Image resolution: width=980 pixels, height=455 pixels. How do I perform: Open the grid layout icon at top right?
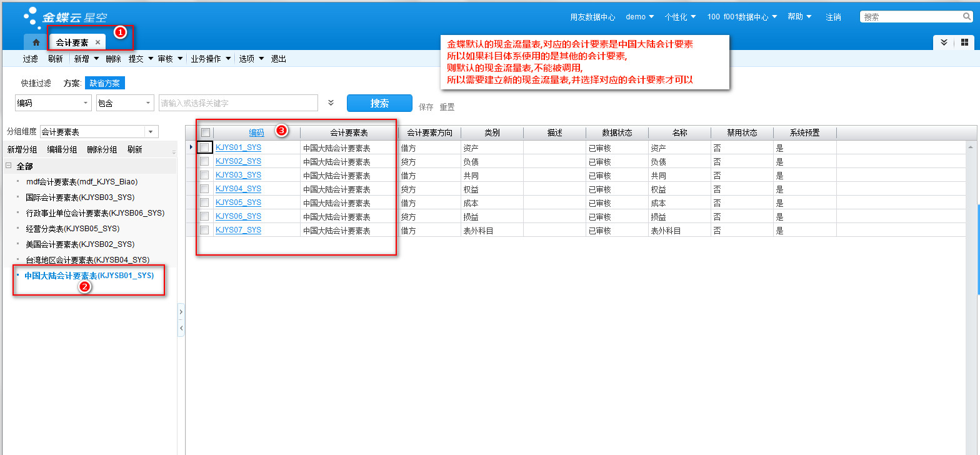[x=964, y=42]
